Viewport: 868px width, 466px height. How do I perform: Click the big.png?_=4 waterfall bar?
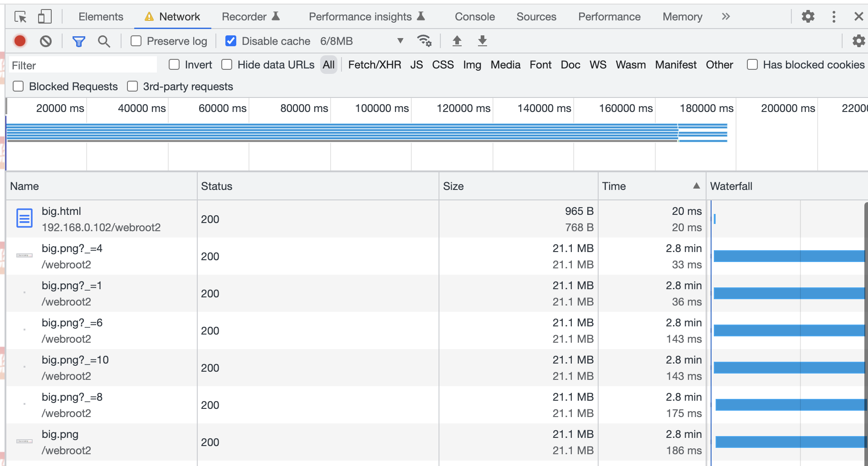pos(789,256)
